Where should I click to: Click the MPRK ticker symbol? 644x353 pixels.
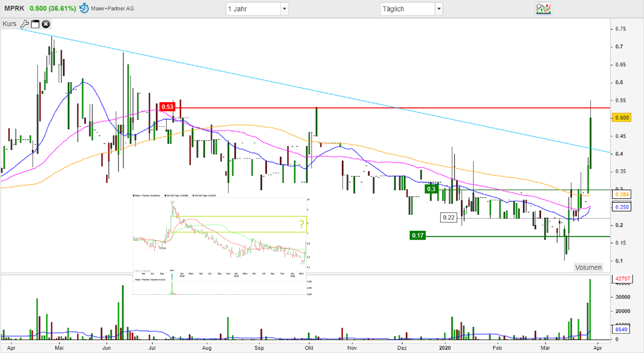(14, 8)
